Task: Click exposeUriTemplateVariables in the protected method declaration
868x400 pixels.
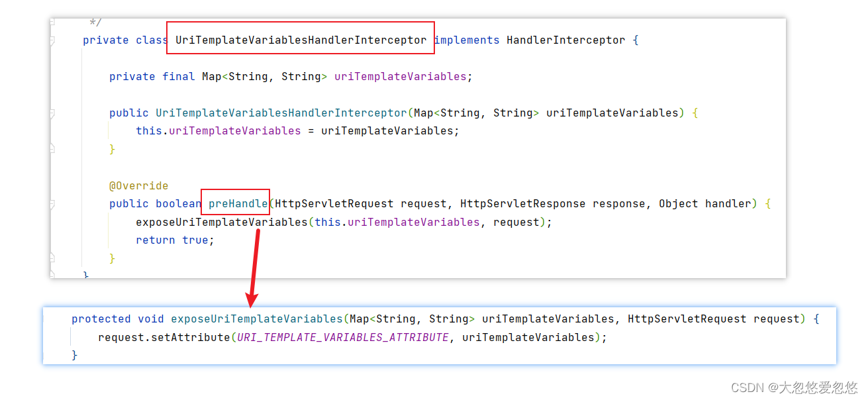Action: [x=257, y=319]
